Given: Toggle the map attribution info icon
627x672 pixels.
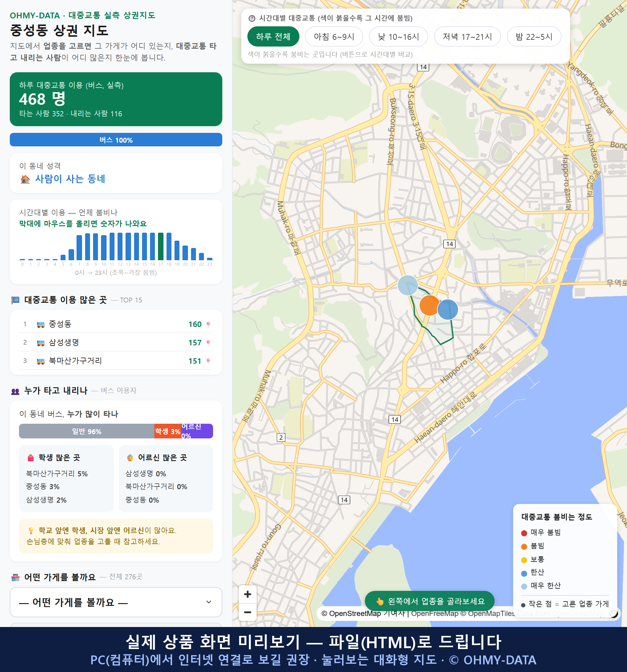Looking at the screenshot, I should (613, 613).
